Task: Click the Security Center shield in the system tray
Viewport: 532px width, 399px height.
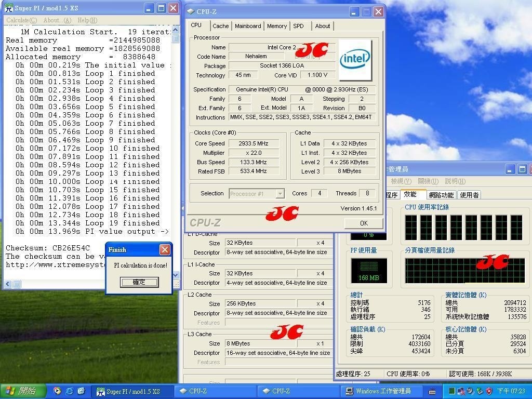Action: click(488, 391)
